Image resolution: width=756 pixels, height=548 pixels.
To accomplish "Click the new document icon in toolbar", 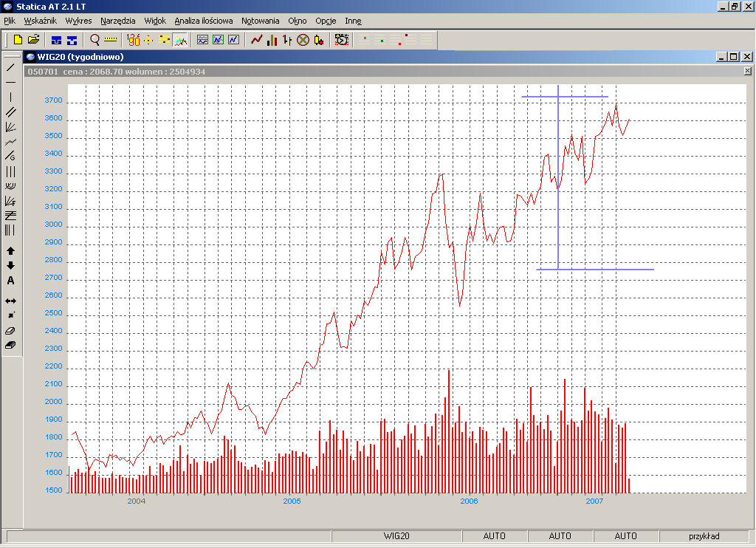I will click(x=18, y=40).
